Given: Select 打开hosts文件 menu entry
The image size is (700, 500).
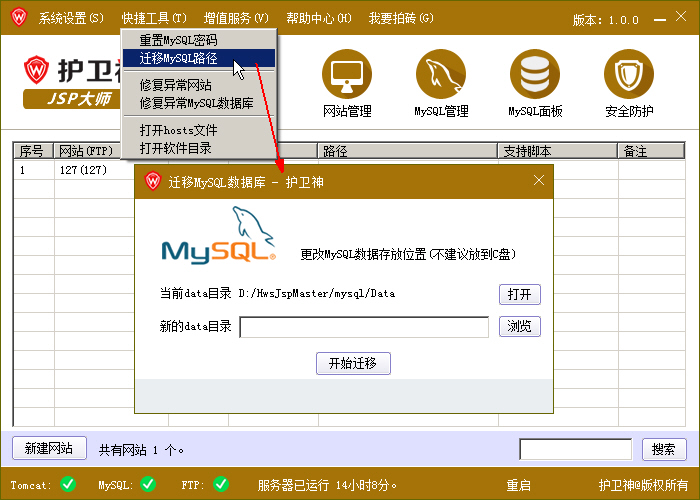Looking at the screenshot, I should (x=199, y=130).
